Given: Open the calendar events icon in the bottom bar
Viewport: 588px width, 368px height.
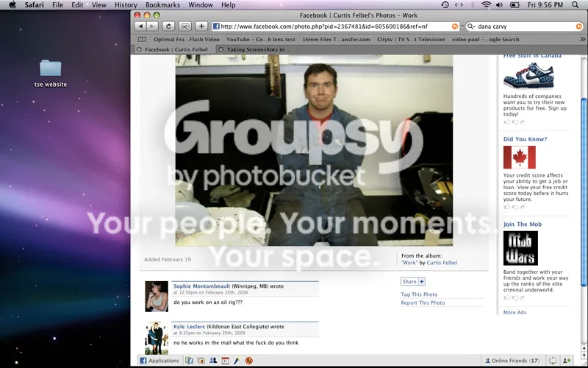Looking at the screenshot, I should [x=225, y=361].
